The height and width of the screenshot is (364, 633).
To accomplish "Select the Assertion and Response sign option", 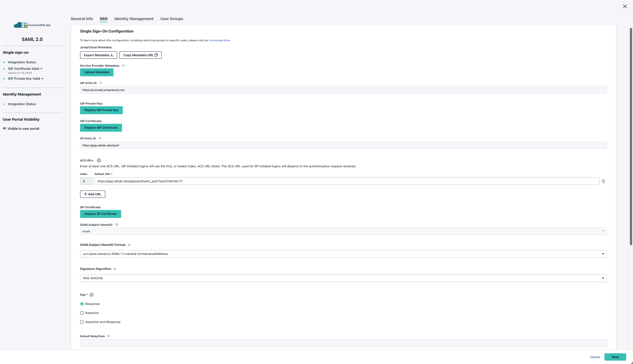I will pyautogui.click(x=82, y=322).
